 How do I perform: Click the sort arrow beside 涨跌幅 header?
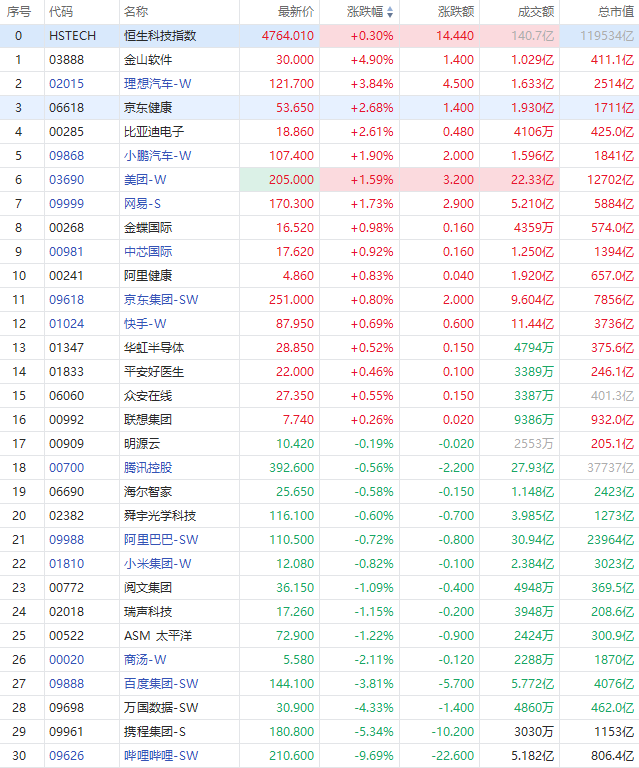tap(390, 12)
